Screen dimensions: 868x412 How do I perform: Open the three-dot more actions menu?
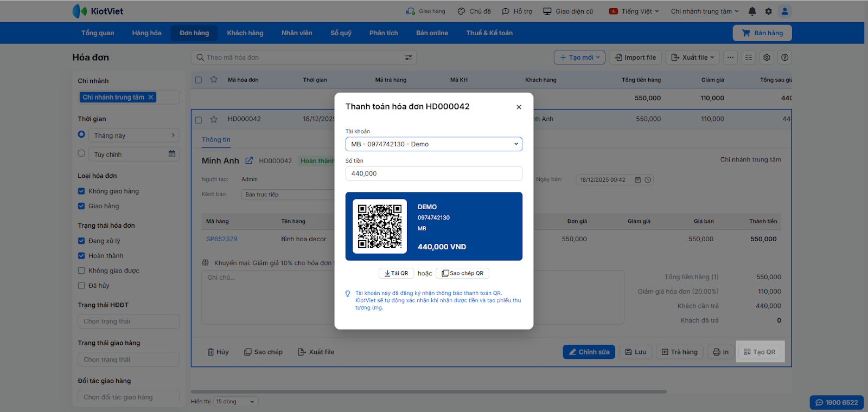pos(731,57)
